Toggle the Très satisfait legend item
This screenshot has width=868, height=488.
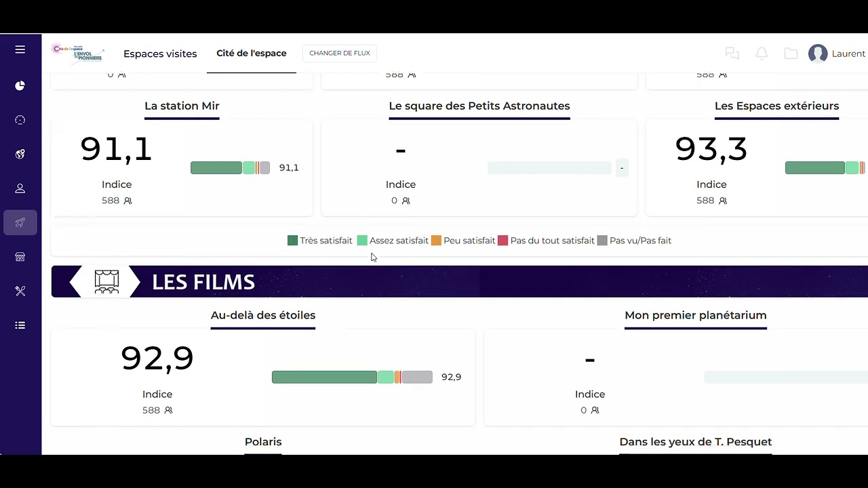[320, 241]
